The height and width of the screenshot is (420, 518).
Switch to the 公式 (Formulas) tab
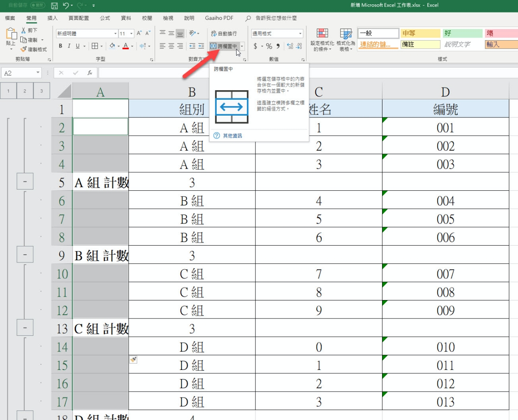tap(104, 18)
